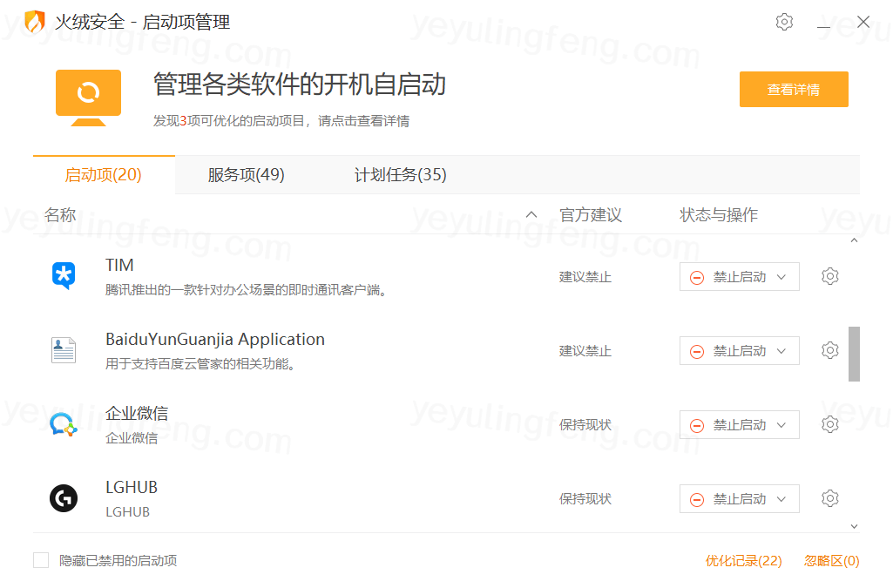Expand 禁止启动 dropdown for 企业微信
This screenshot has height=588, width=893.
click(740, 424)
